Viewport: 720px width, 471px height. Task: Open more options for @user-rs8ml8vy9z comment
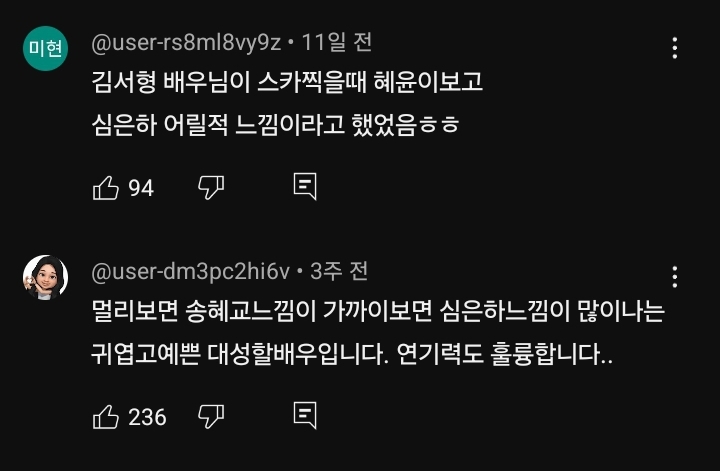tap(675, 47)
